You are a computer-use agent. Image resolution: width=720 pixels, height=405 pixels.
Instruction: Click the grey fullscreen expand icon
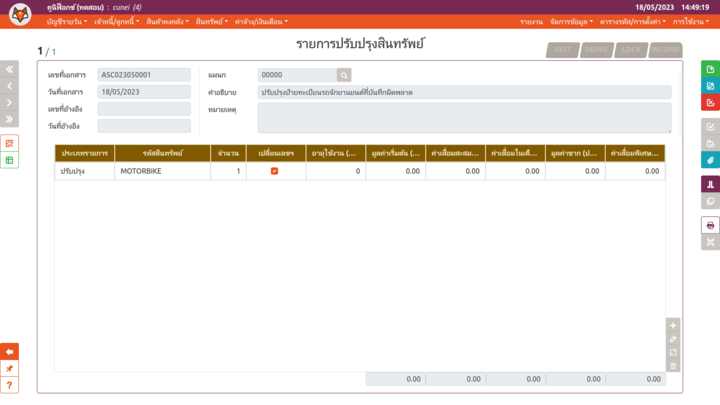pyautogui.click(x=710, y=242)
